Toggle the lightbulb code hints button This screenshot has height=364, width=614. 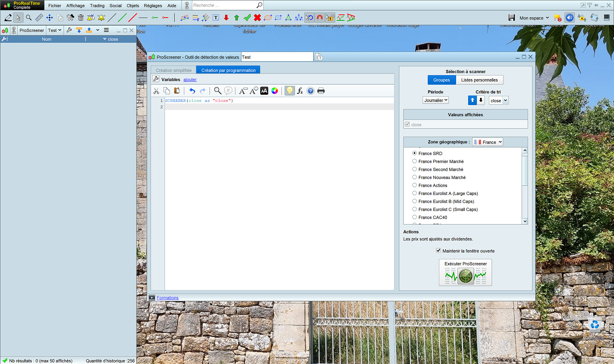[290, 91]
